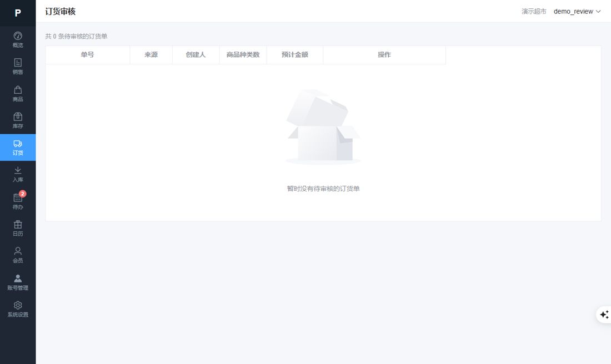Go to the 销售 sales section
The width and height of the screenshot is (611, 364).
[x=18, y=67]
